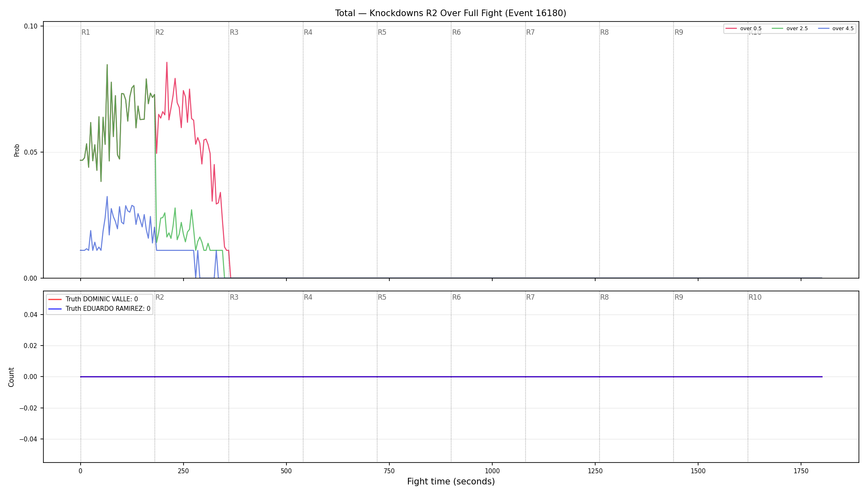The height and width of the screenshot is (496, 868).
Task: Select the 'over 4.5' legend label
Action: click(843, 29)
